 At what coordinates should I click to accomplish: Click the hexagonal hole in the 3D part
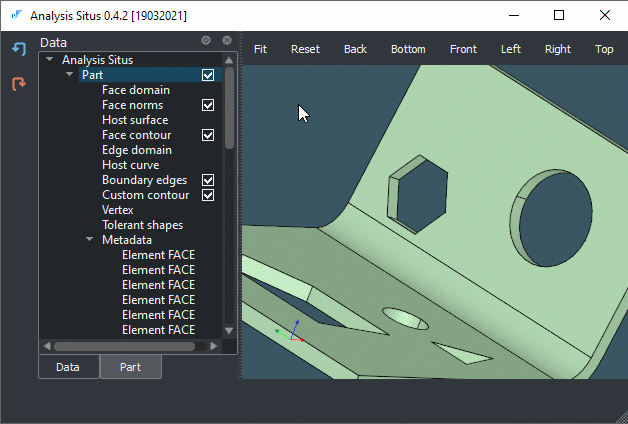[x=421, y=196]
